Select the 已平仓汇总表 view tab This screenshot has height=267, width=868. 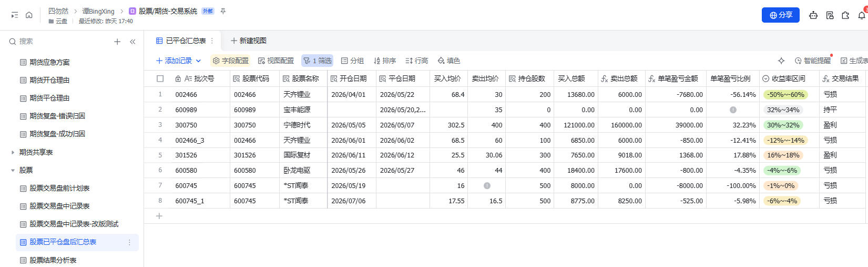(x=181, y=41)
